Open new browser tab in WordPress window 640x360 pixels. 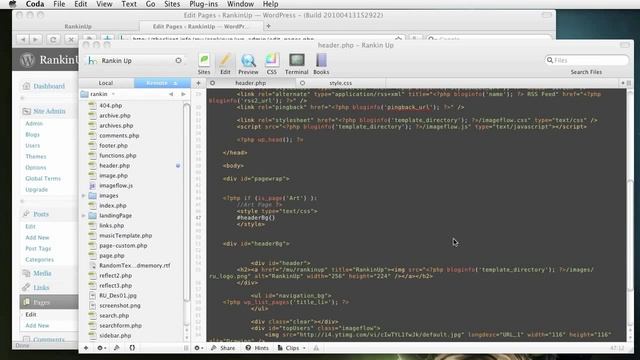point(268,26)
